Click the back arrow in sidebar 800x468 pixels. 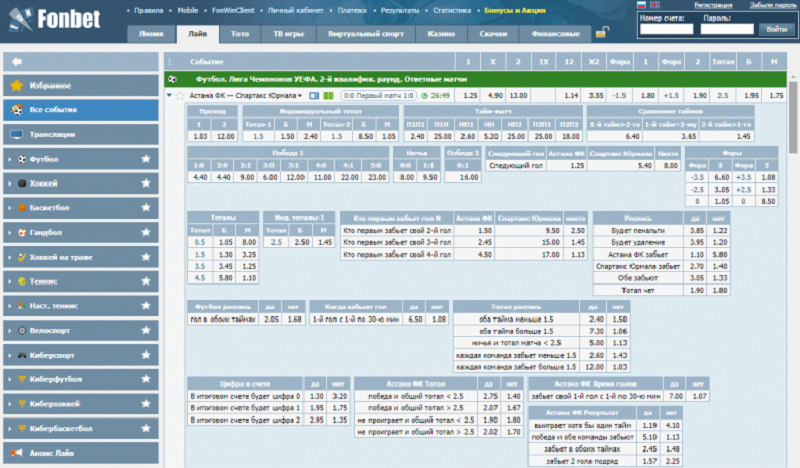(17, 62)
